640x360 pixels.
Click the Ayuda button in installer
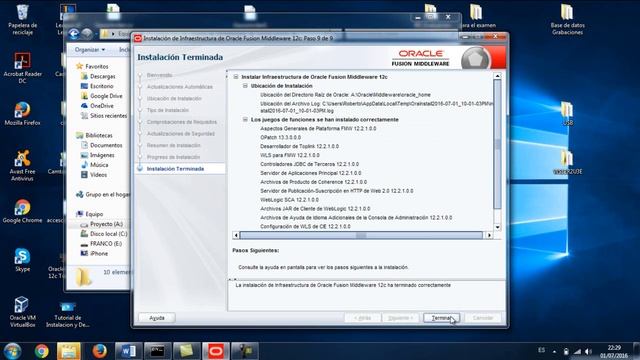coord(157,318)
